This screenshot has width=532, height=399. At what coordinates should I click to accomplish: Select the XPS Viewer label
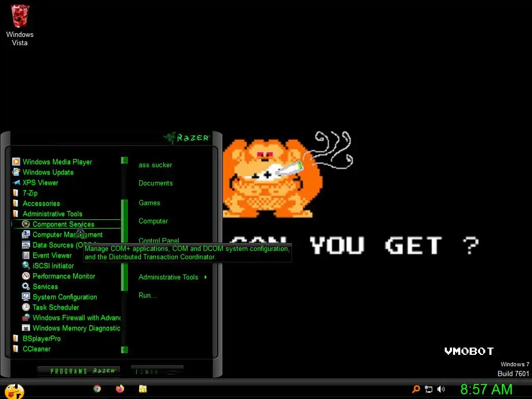pos(41,182)
